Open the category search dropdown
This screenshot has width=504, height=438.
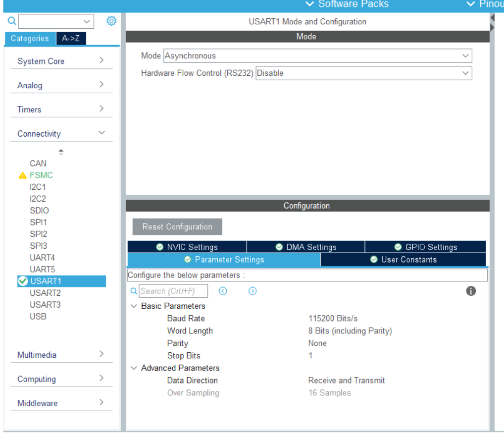point(87,21)
